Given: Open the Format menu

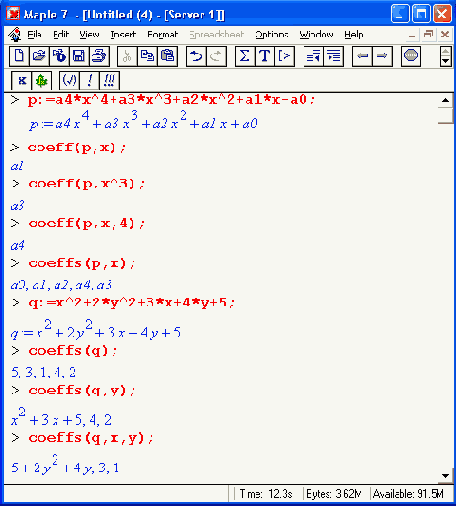Looking at the screenshot, I should pyautogui.click(x=163, y=34).
